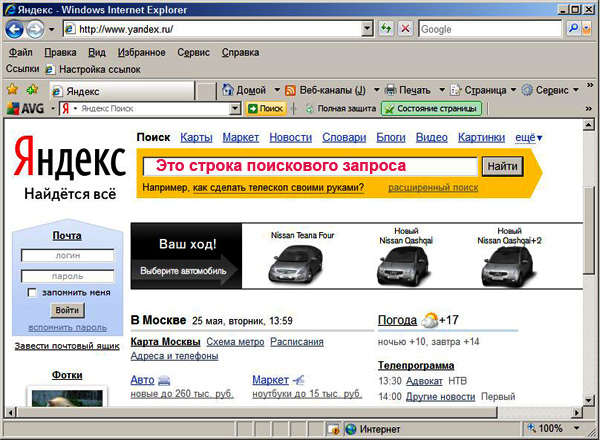Screen dimensions: 600x440
Task: Open the Видео link
Action: click(432, 137)
